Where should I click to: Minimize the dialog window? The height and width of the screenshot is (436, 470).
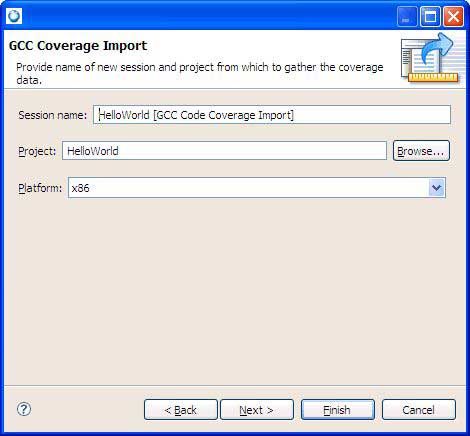[407, 16]
